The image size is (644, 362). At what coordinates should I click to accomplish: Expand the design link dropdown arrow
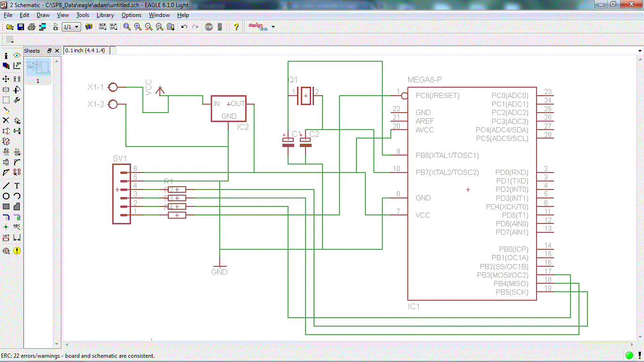point(273,27)
